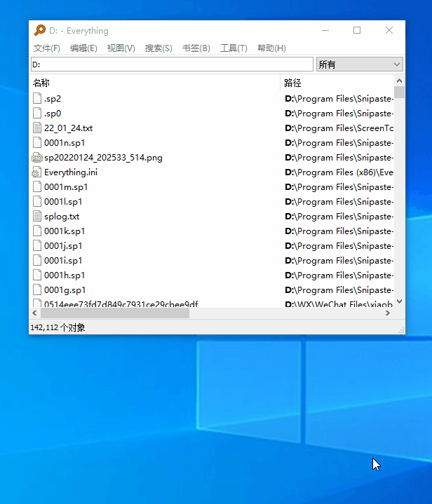The width and height of the screenshot is (432, 504).
Task: Click the gear icon beside Everything.ini
Action: pos(36,172)
